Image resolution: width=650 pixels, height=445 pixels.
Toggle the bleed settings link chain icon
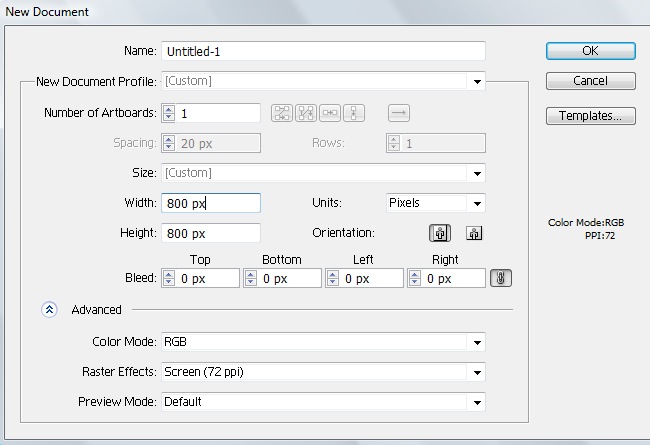pyautogui.click(x=501, y=278)
